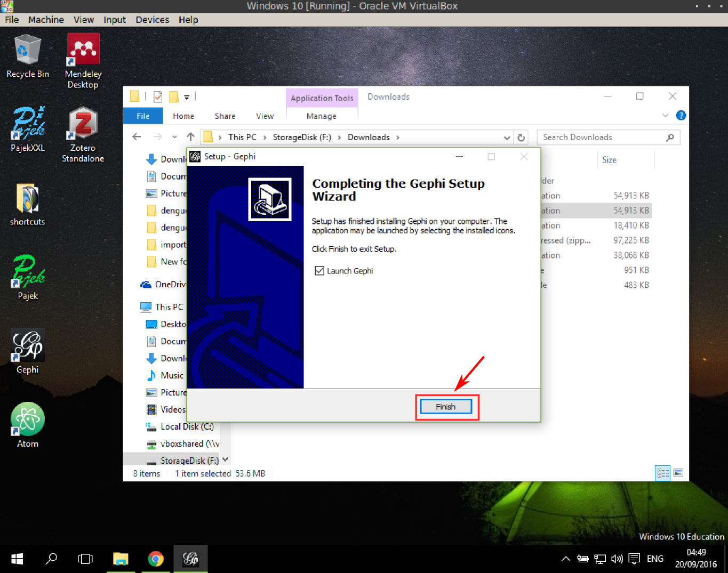This screenshot has height=573, width=728.
Task: Select the shortcuts folder desktop icon
Action: (x=27, y=204)
